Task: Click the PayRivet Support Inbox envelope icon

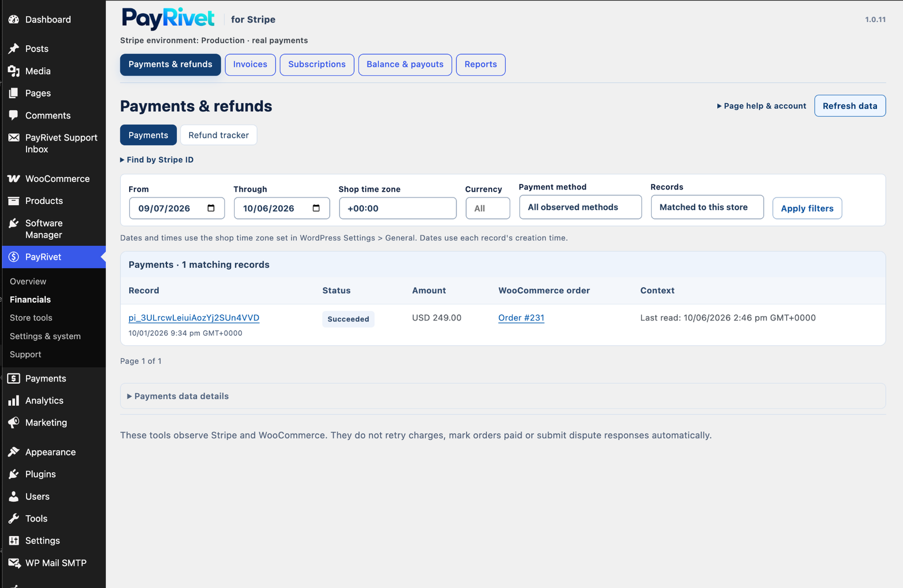Action: 14,138
